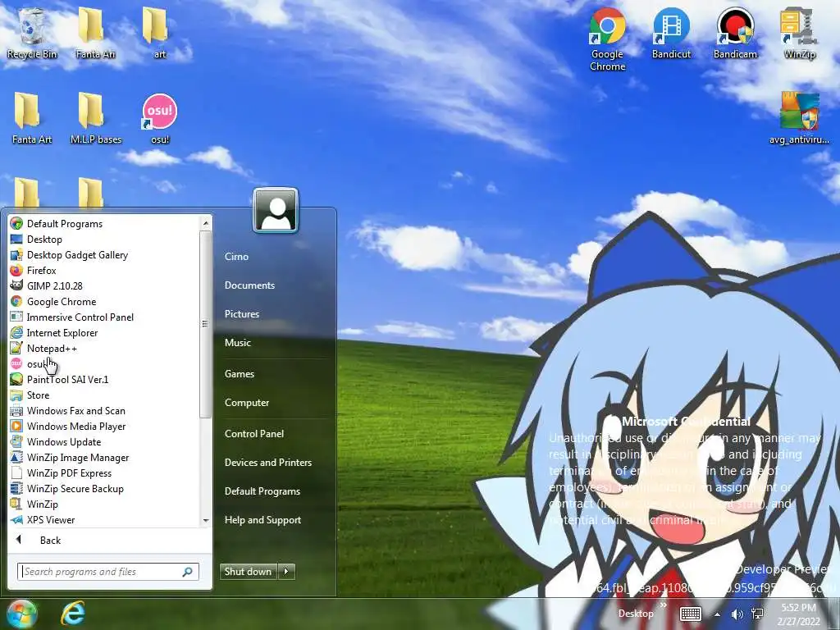Open Default Programs in the right pane

(x=262, y=491)
